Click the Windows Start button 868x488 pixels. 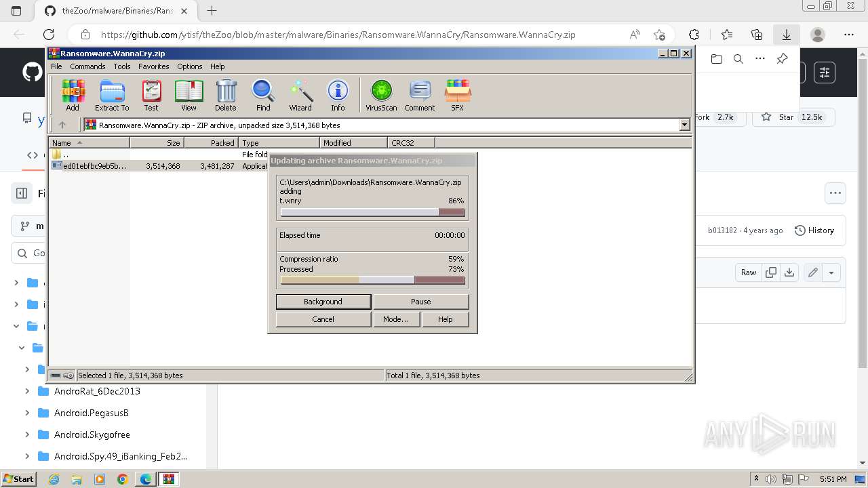[18, 479]
